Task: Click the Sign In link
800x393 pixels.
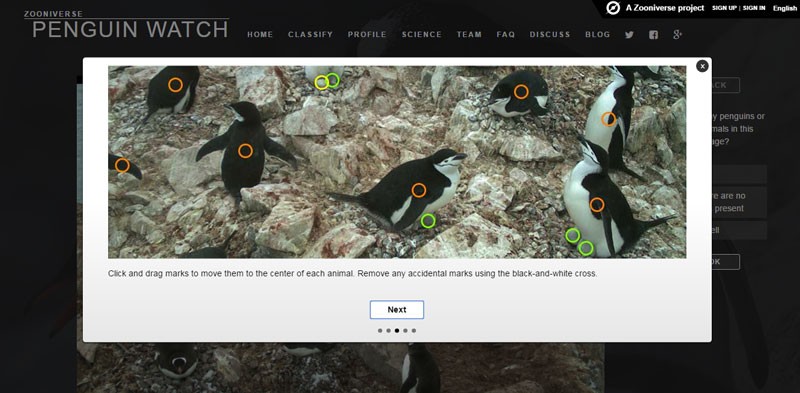Action: tap(754, 8)
